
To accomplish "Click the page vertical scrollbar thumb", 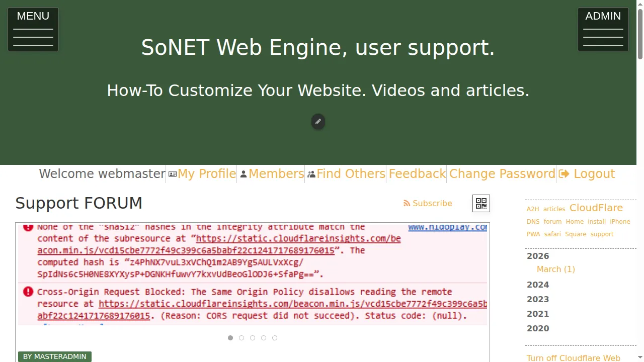I will point(640,33).
